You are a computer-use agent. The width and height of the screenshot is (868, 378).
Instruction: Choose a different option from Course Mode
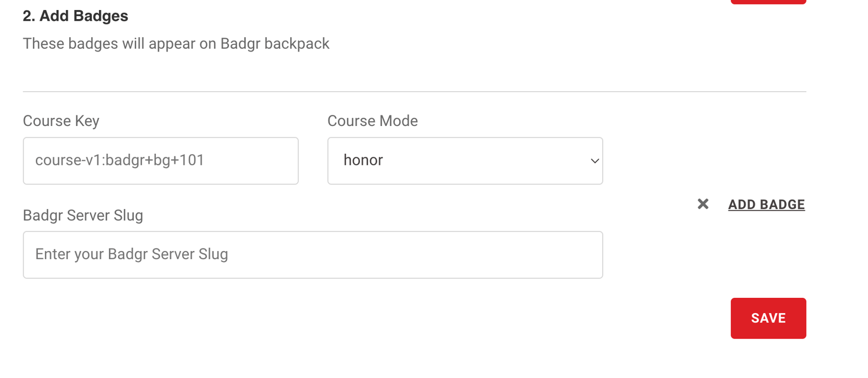pos(464,161)
